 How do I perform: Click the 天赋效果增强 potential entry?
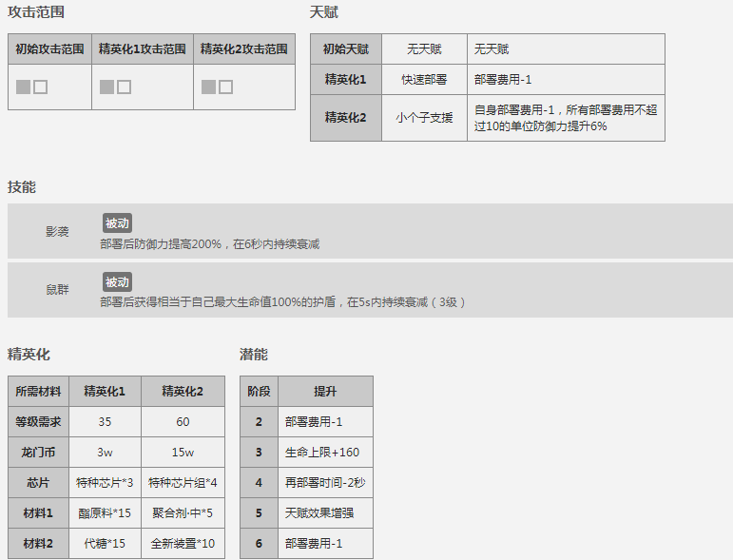point(324,513)
